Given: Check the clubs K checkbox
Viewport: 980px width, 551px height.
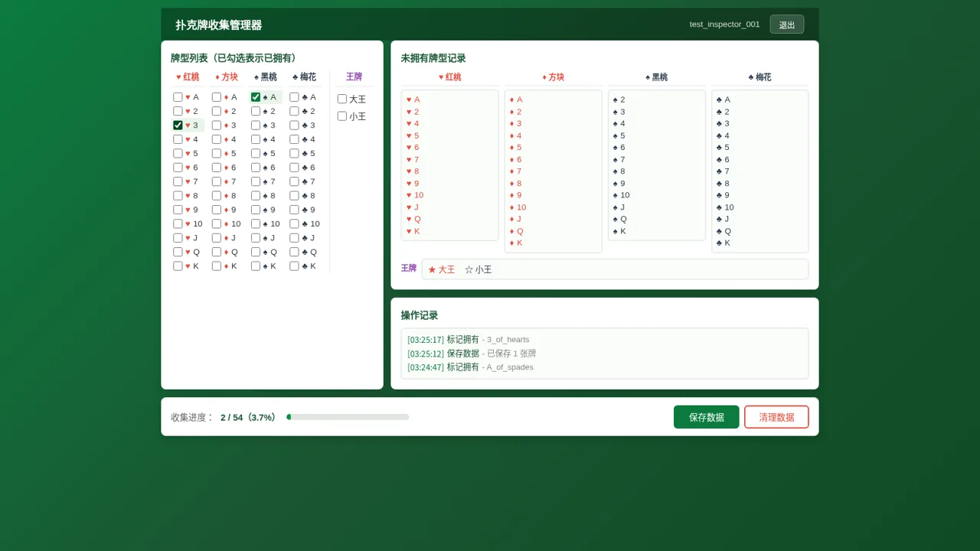Looking at the screenshot, I should pyautogui.click(x=294, y=266).
